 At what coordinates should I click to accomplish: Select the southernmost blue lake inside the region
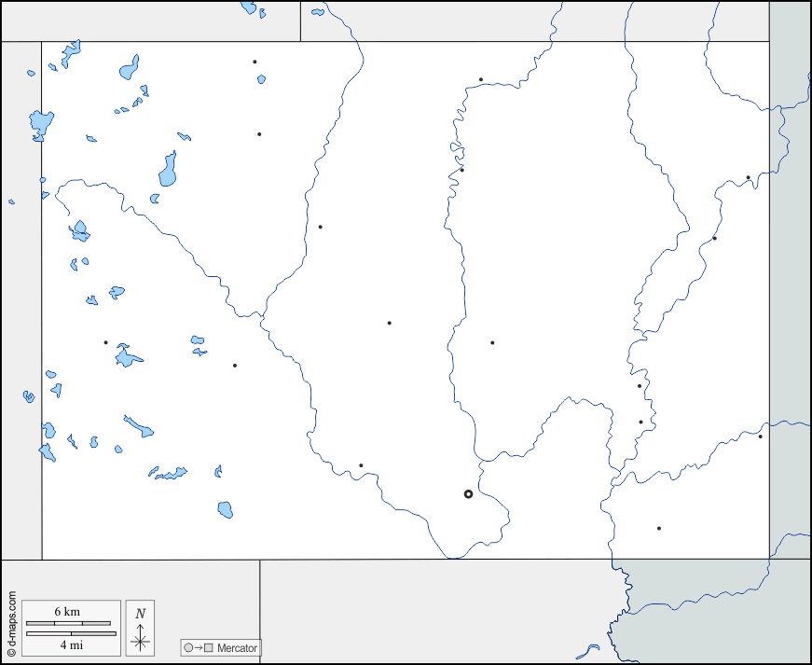[x=225, y=509]
